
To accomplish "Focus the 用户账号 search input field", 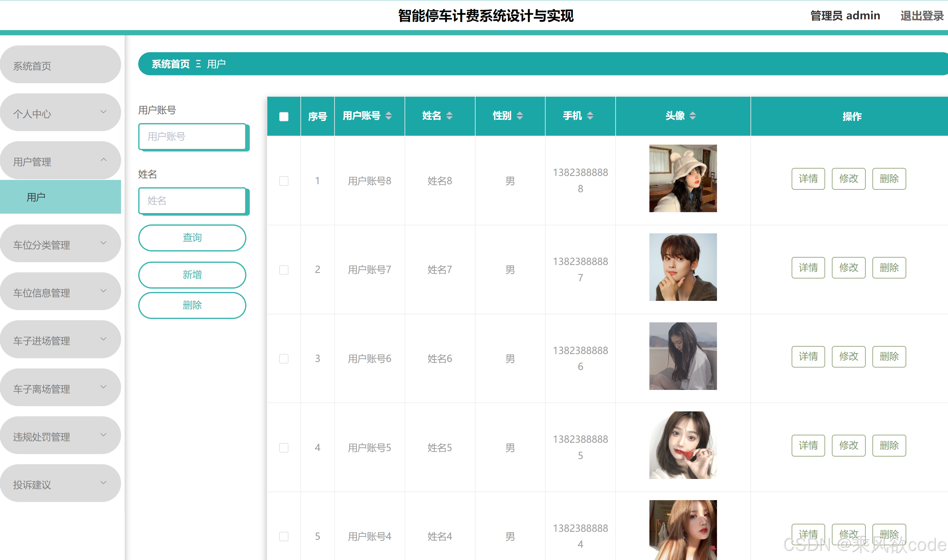I will click(x=192, y=137).
